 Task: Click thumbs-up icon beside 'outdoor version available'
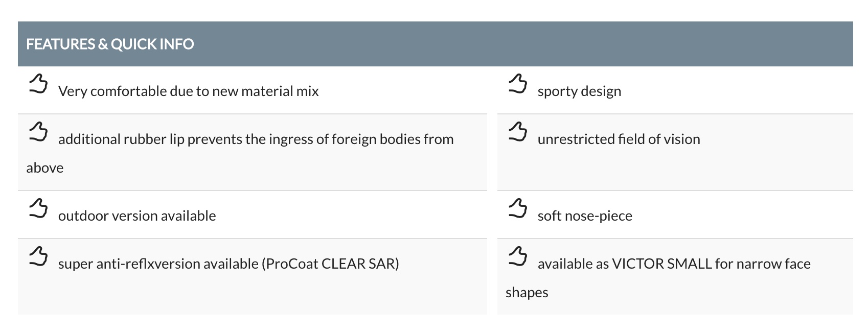tap(38, 208)
